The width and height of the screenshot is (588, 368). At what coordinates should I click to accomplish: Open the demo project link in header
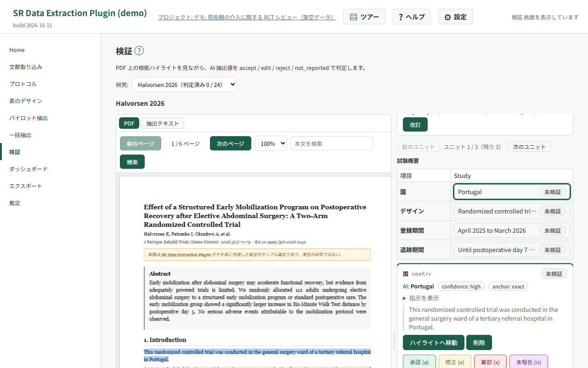[x=247, y=17]
